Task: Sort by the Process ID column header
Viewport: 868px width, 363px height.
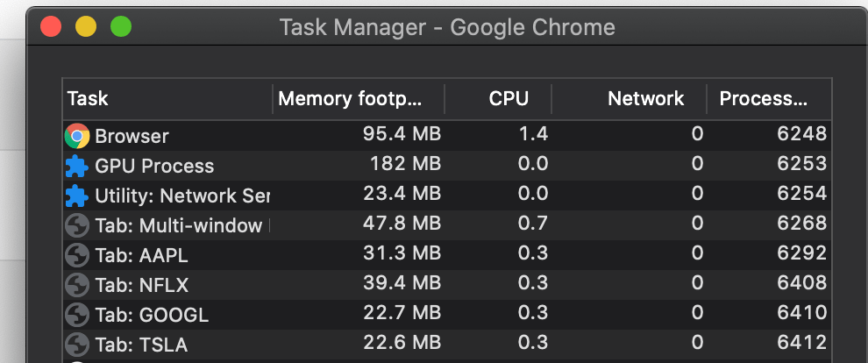Action: click(x=763, y=99)
